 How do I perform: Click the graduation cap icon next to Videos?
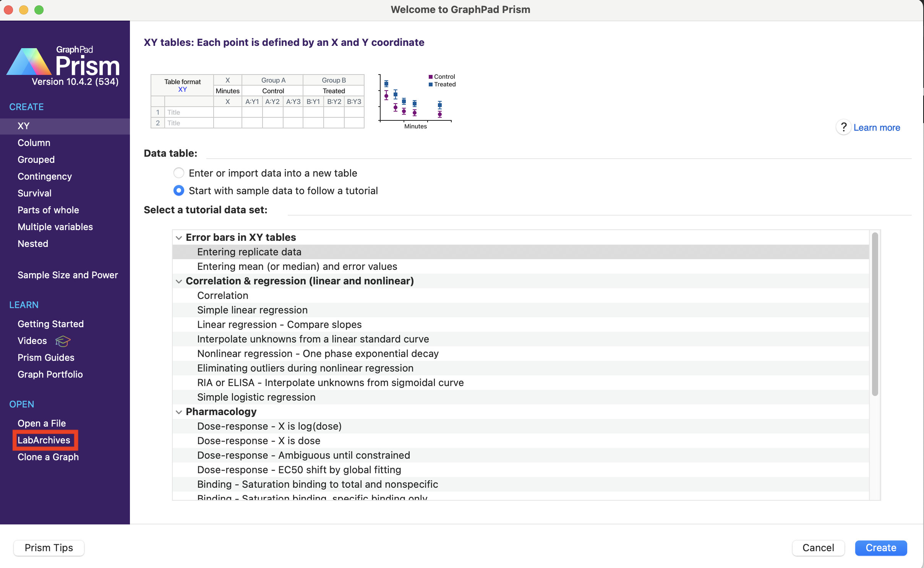coord(62,341)
